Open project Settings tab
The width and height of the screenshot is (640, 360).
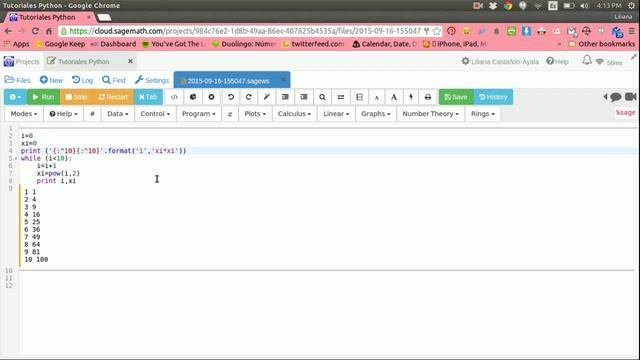point(151,80)
